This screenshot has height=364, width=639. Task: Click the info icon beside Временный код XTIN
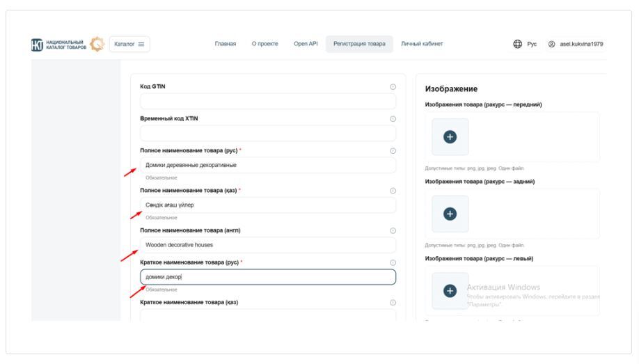coord(393,118)
